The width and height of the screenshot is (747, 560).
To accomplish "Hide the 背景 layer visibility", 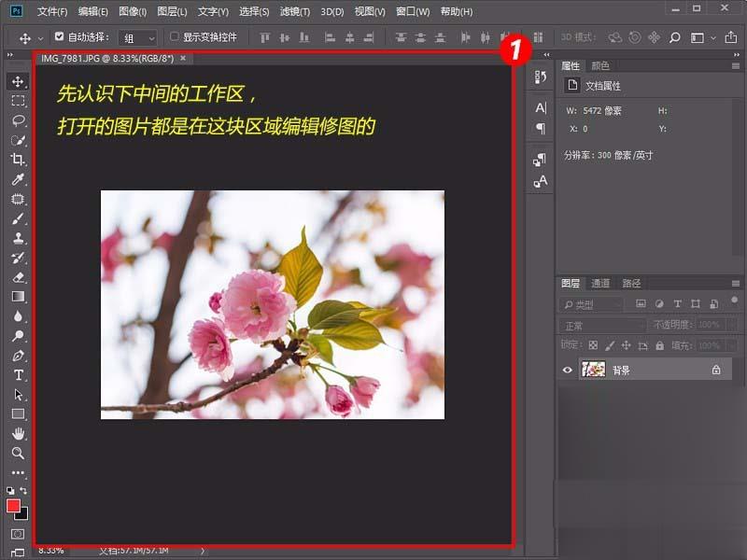I will (567, 370).
